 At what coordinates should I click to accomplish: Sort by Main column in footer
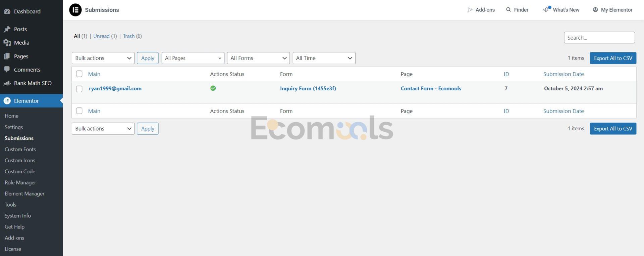94,111
